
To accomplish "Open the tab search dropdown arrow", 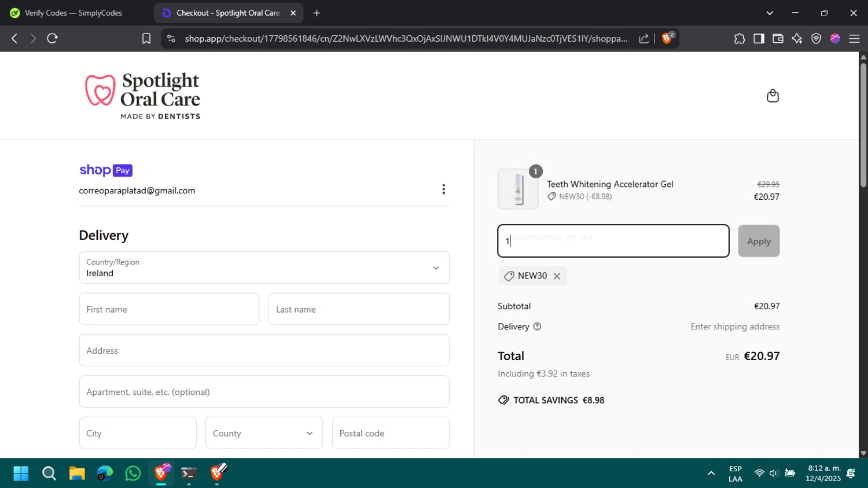I will 770,13.
